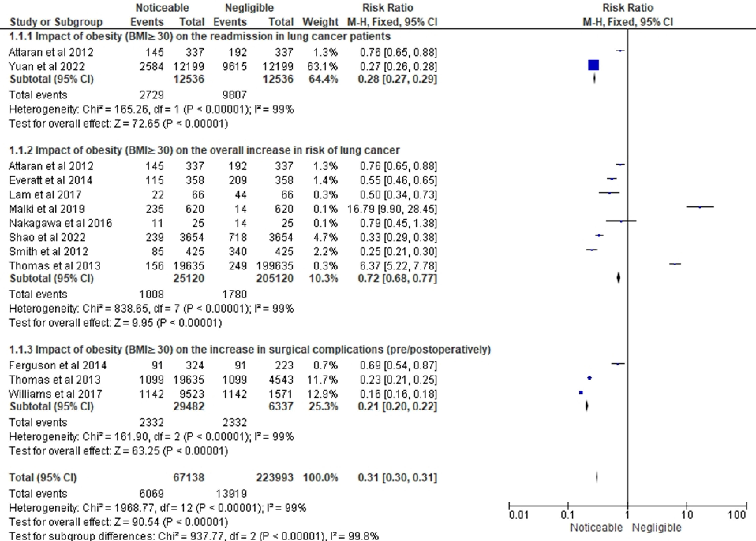Click the subtotal value '205120'

click(x=275, y=278)
